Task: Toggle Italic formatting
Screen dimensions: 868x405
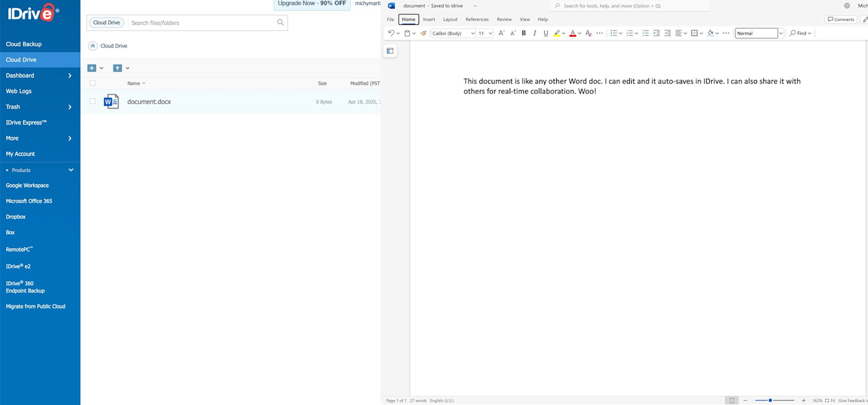Action: (x=535, y=33)
